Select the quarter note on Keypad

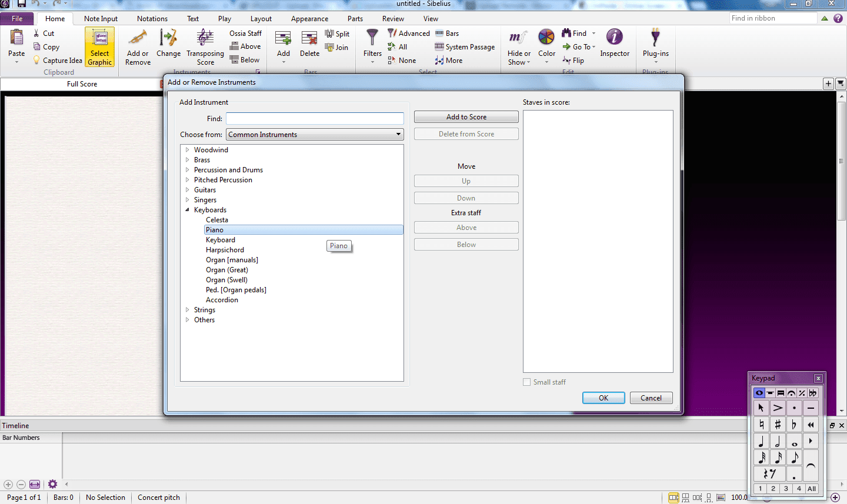[x=761, y=441]
